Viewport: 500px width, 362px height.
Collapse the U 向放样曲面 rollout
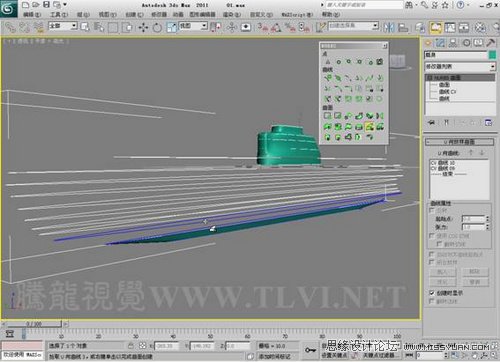click(x=459, y=142)
